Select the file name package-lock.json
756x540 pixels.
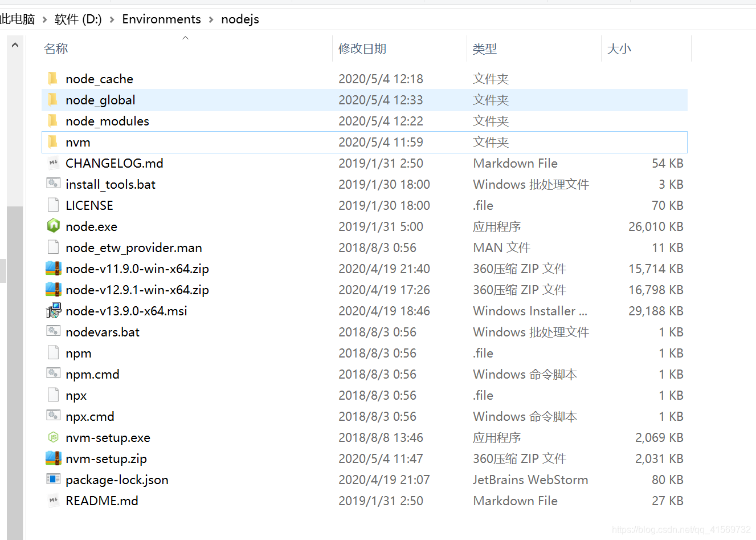(x=117, y=480)
